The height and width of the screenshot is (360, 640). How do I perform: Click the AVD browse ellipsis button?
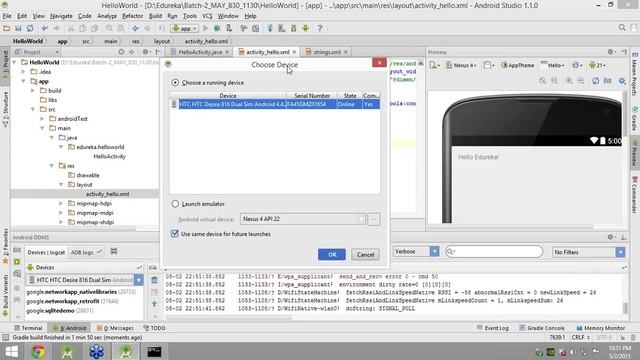click(x=373, y=219)
